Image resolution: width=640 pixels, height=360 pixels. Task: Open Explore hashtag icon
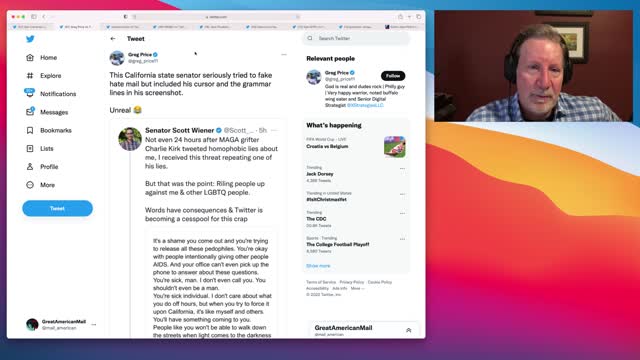point(30,76)
